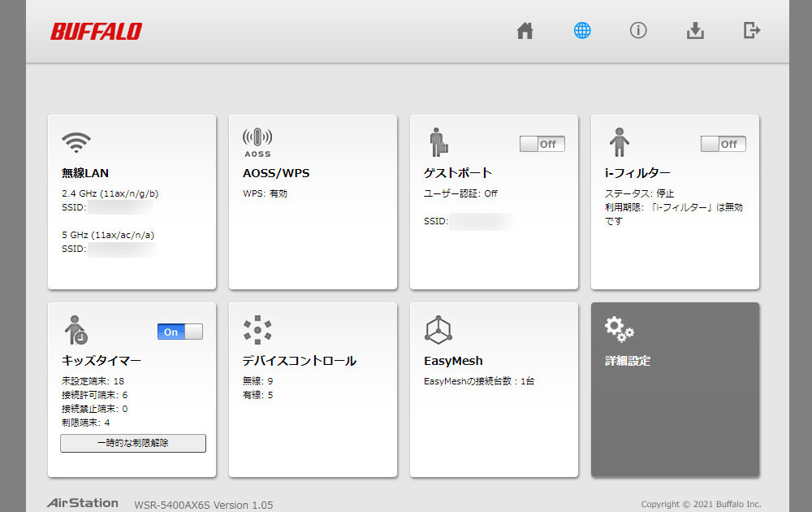Open the 詳細設定 tile label
This screenshot has height=512, width=812.
pyautogui.click(x=628, y=361)
